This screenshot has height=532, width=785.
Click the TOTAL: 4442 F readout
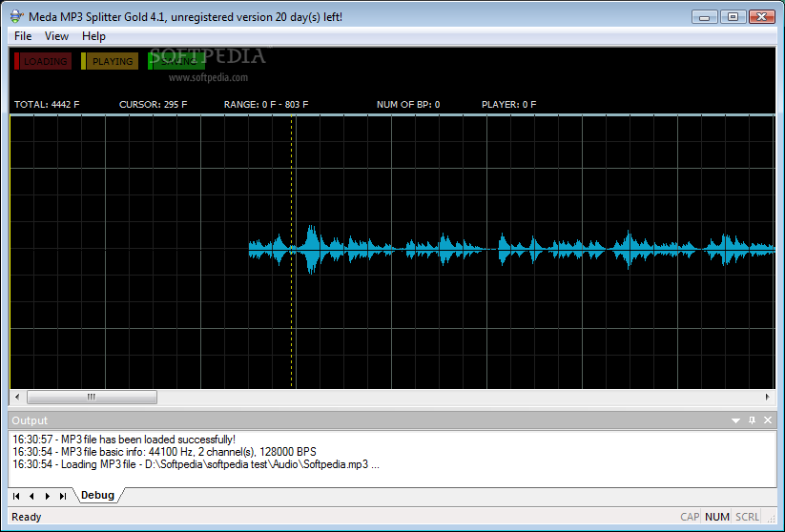click(x=47, y=105)
